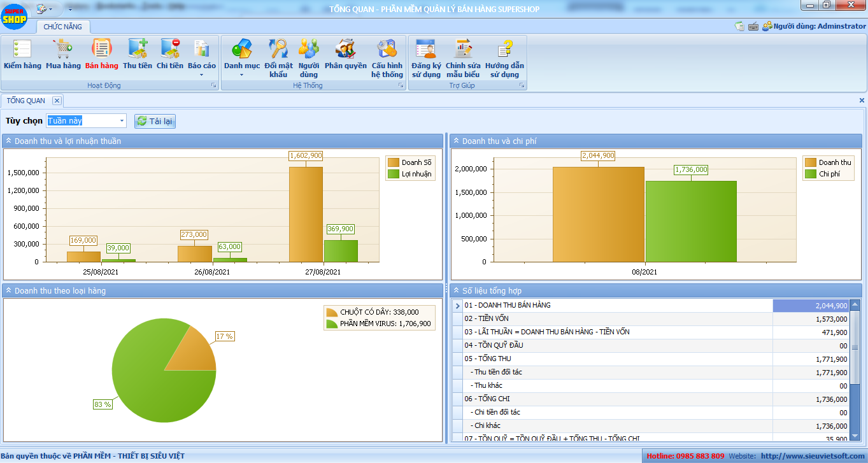
Task: Open Hướng dẫn sử dụng help icon
Action: pyautogui.click(x=504, y=49)
